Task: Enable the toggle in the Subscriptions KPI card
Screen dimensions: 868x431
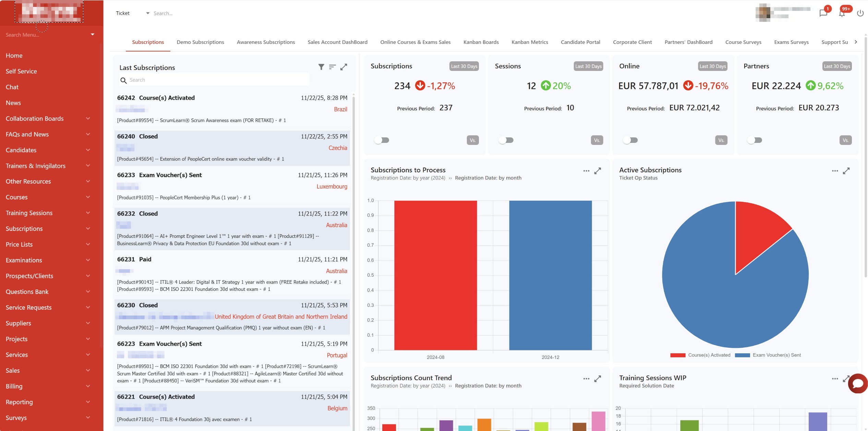Action: (x=382, y=140)
